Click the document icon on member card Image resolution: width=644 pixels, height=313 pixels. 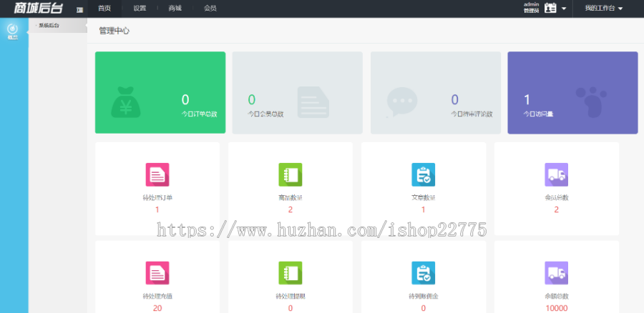click(313, 102)
